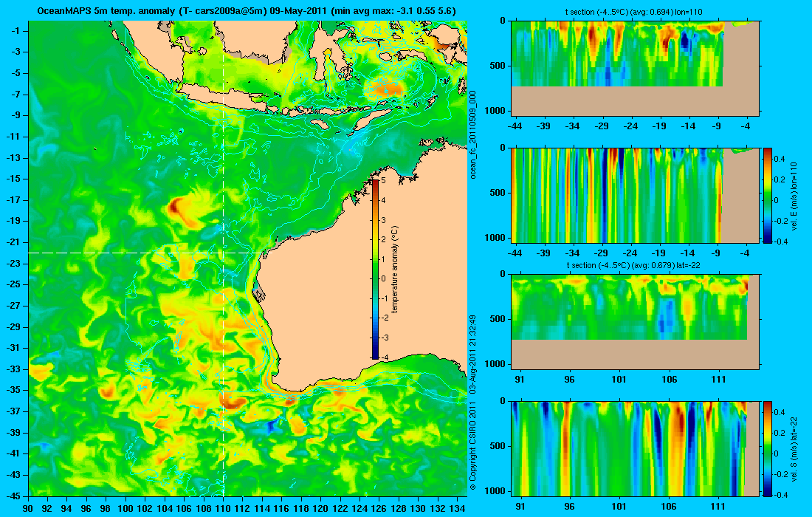
Task: Open the eastward velocity section plot for lon=110
Action: point(636,195)
